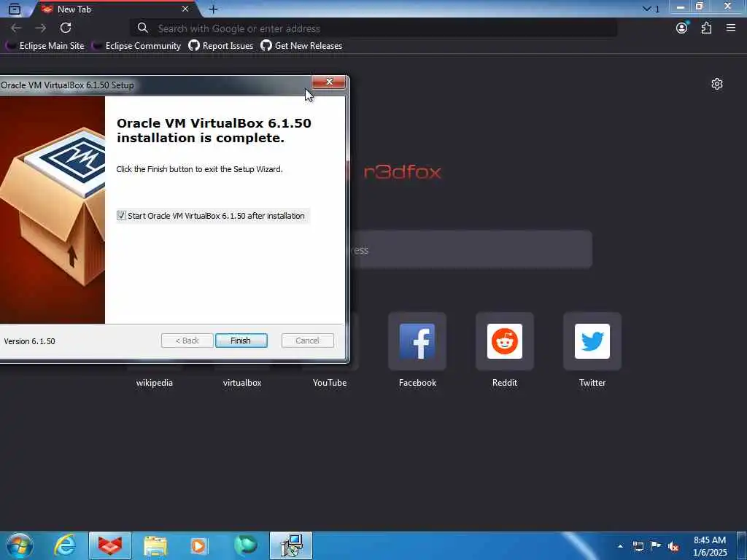The height and width of the screenshot is (560, 747).
Task: Go back with browser back arrow
Action: pyautogui.click(x=16, y=28)
